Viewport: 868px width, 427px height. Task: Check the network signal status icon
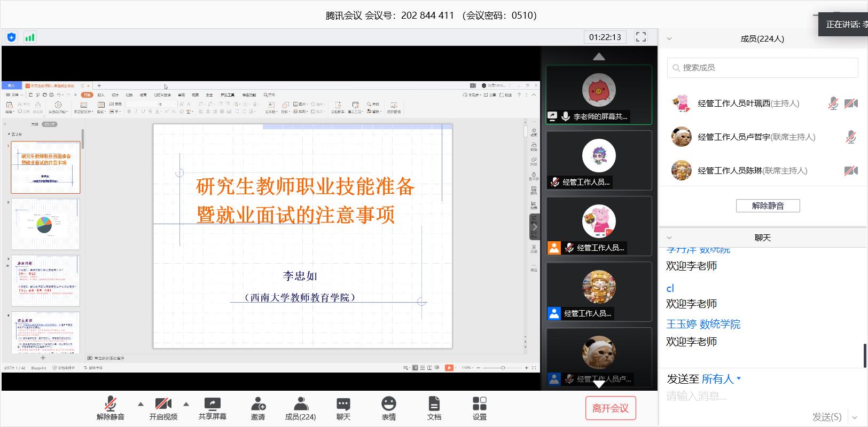[x=30, y=37]
